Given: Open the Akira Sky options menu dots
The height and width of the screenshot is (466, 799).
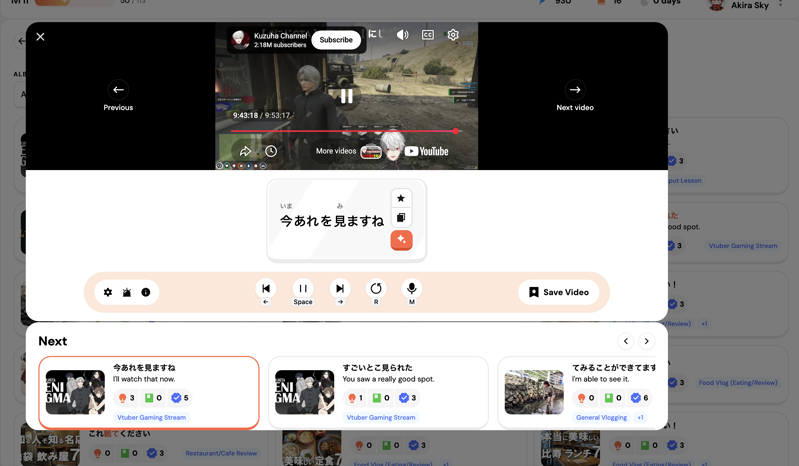Looking at the screenshot, I should 781,4.
